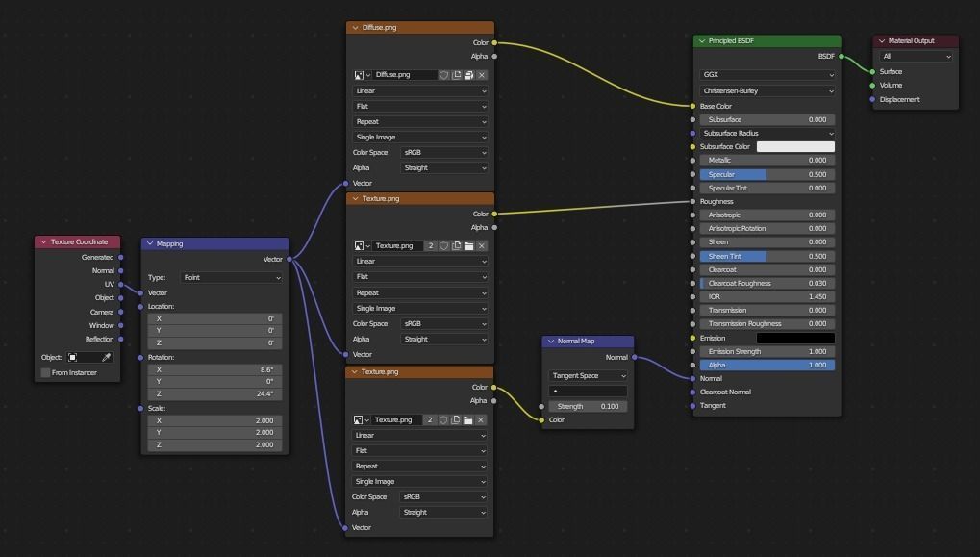Toggle fake user shield in Roughness-linked Texture.png node
980x557 pixels.
pos(443,246)
